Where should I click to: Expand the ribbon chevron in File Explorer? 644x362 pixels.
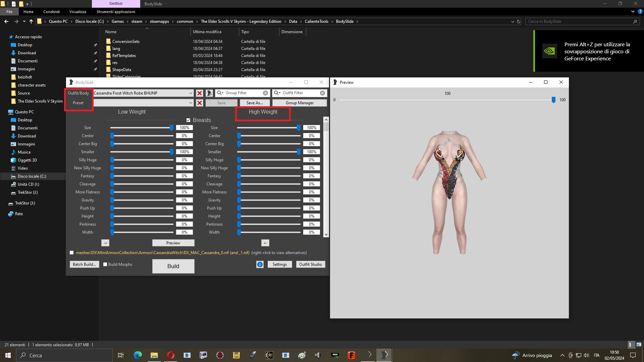tap(633, 11)
